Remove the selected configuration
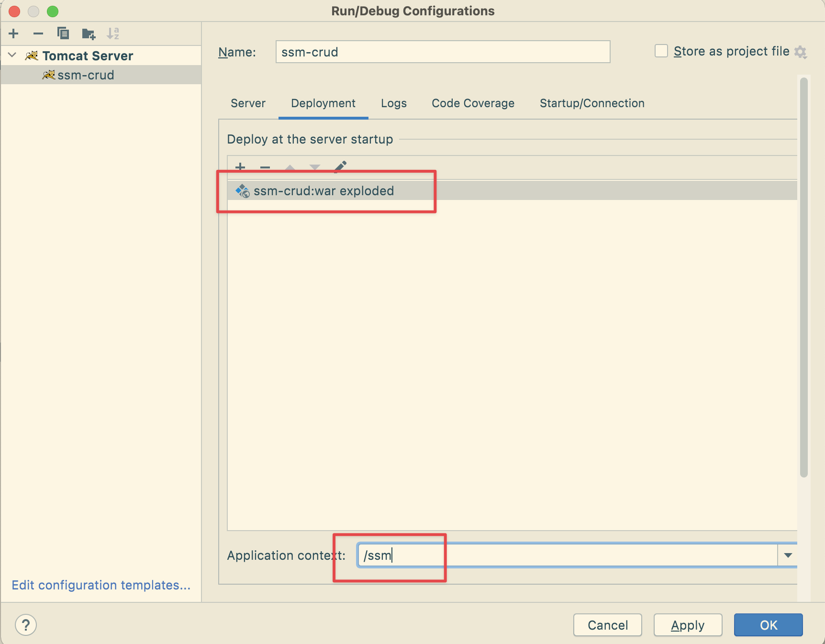 point(38,33)
